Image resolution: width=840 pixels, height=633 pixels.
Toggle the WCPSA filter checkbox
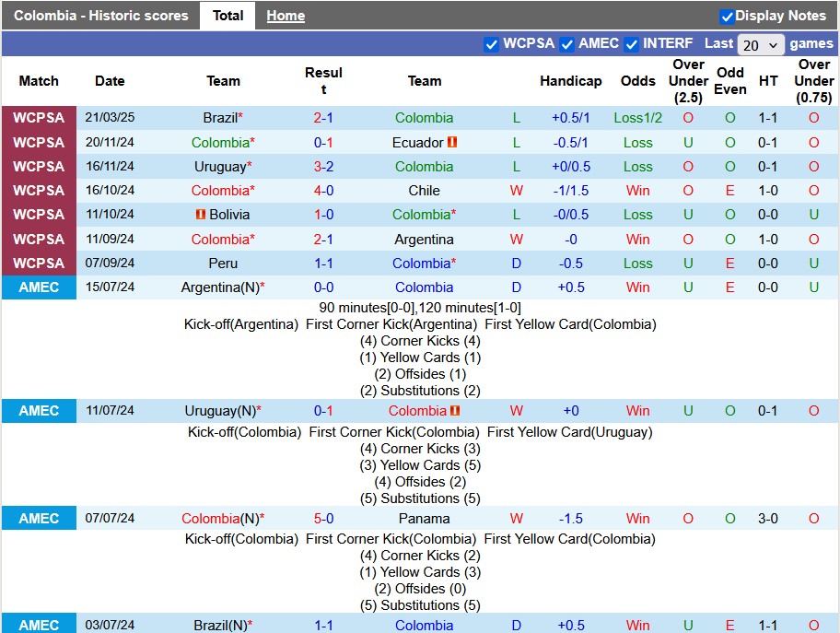pos(491,43)
